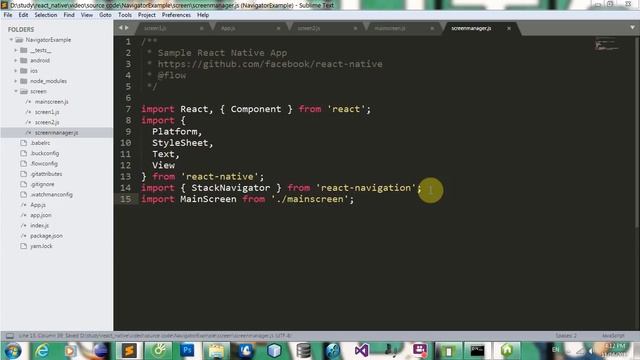The height and width of the screenshot is (360, 640).
Task: Open the Project menu
Action: [x=147, y=15]
